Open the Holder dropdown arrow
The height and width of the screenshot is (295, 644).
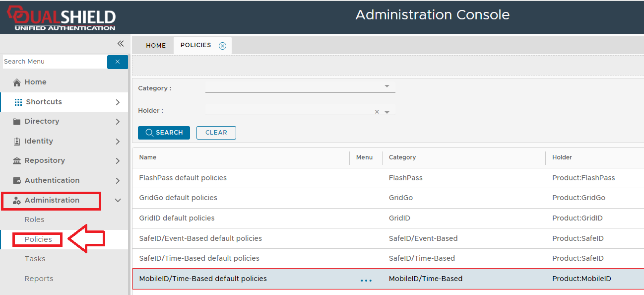click(387, 112)
